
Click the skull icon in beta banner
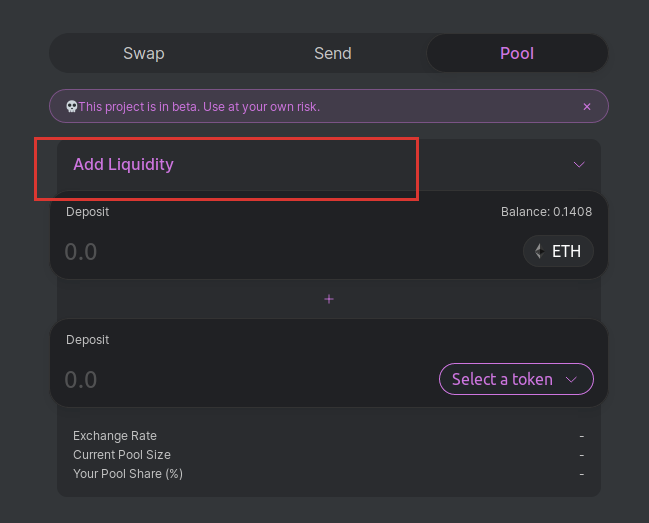tap(72, 107)
